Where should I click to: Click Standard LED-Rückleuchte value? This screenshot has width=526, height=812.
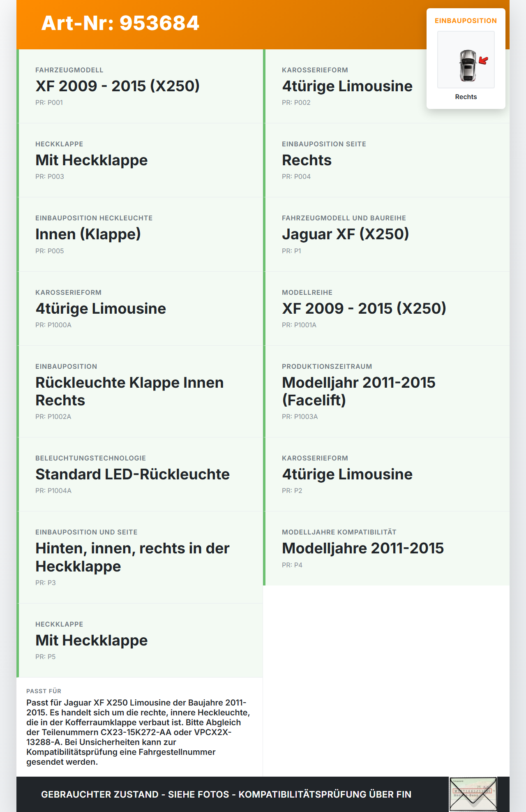tap(132, 474)
